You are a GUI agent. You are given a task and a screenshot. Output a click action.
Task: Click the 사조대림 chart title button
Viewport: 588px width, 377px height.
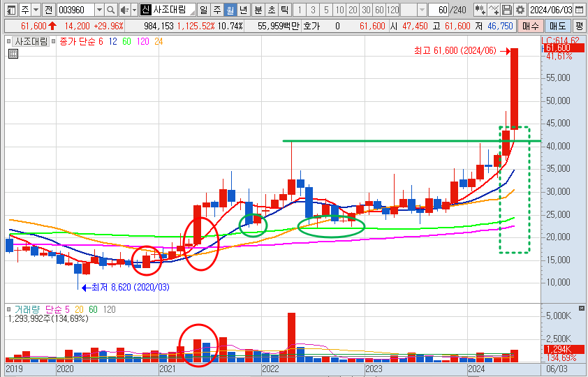(x=31, y=42)
